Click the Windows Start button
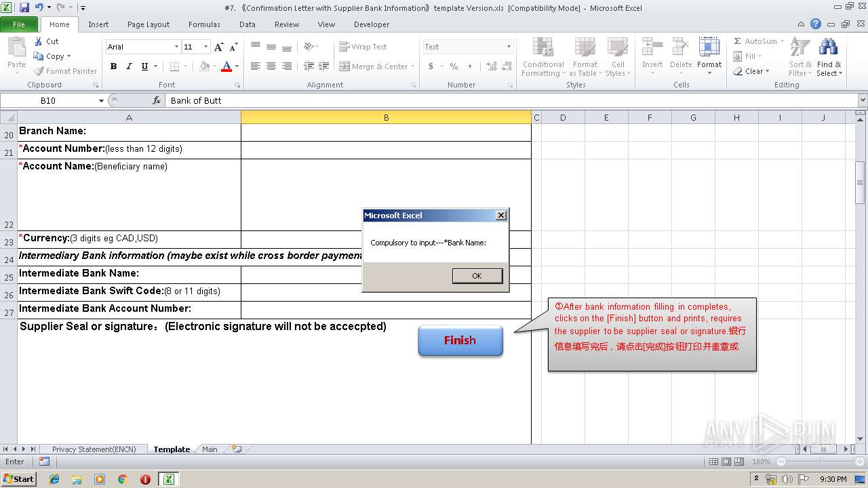 (18, 479)
